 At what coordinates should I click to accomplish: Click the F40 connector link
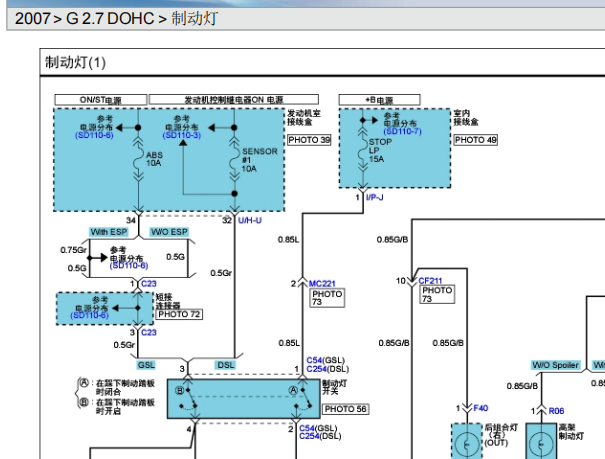[481, 408]
